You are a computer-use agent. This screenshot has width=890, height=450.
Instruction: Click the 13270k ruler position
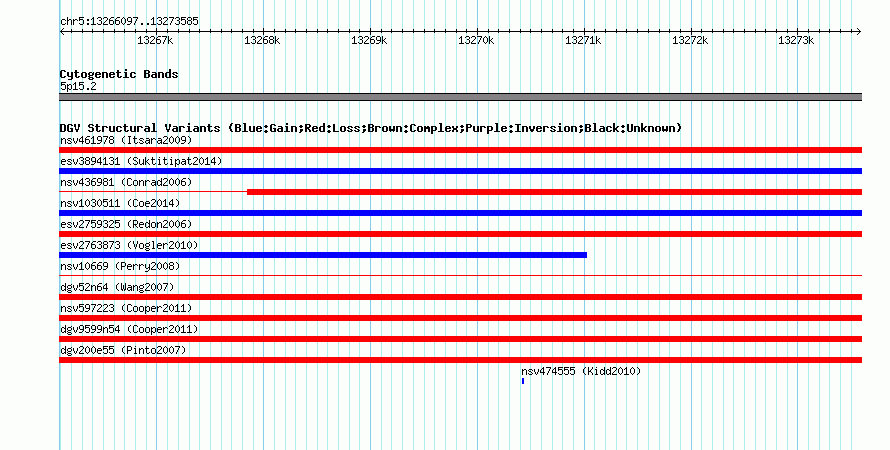(x=476, y=40)
